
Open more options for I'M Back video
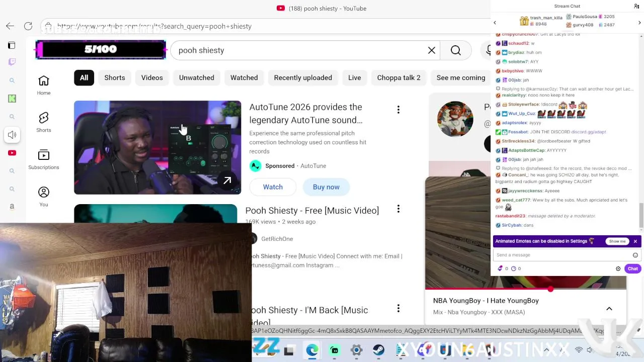click(x=398, y=308)
